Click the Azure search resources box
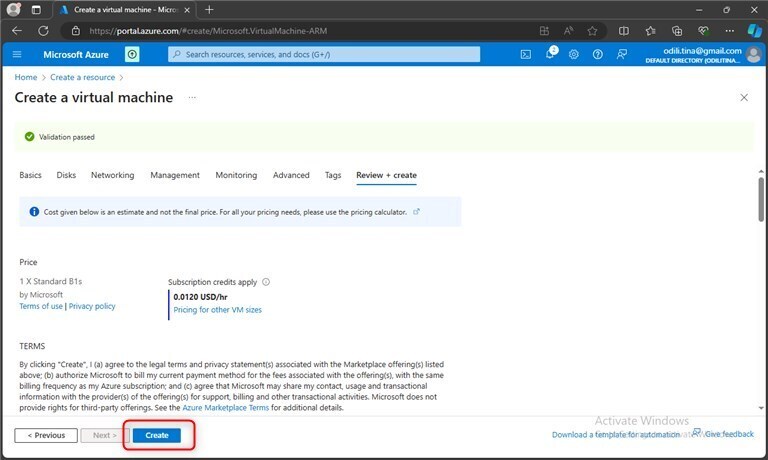The height and width of the screenshot is (460, 768). (325, 54)
